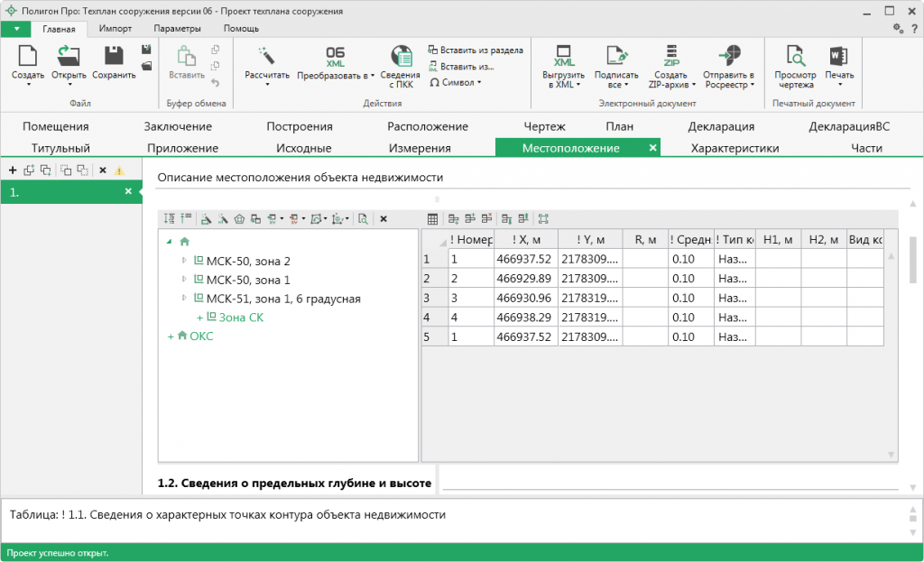Viewport: 924px width, 562px height.
Task: Open the Измерения section tab
Action: point(420,148)
